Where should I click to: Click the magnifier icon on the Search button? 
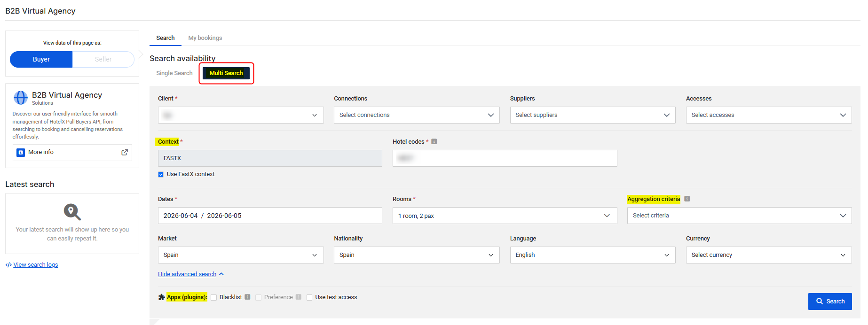click(820, 302)
